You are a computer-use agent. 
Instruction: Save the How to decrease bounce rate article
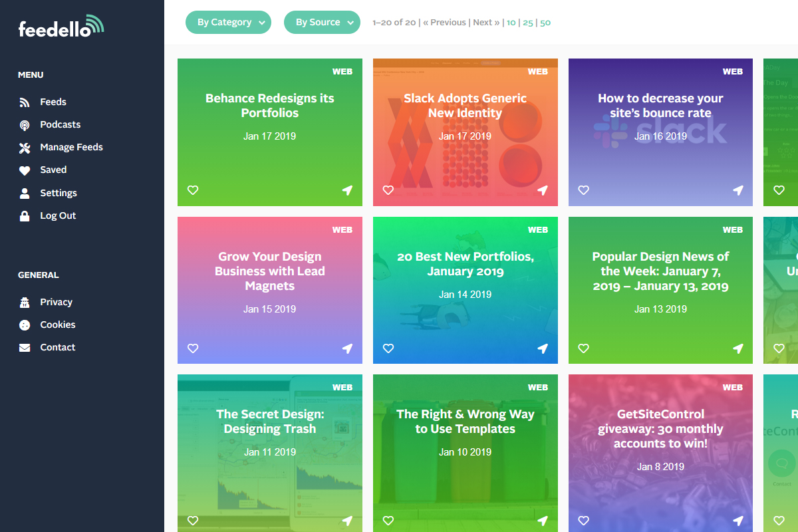click(583, 190)
